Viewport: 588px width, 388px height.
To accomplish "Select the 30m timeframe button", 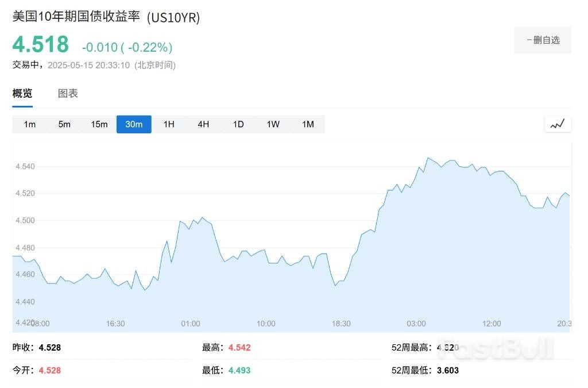I will (134, 124).
